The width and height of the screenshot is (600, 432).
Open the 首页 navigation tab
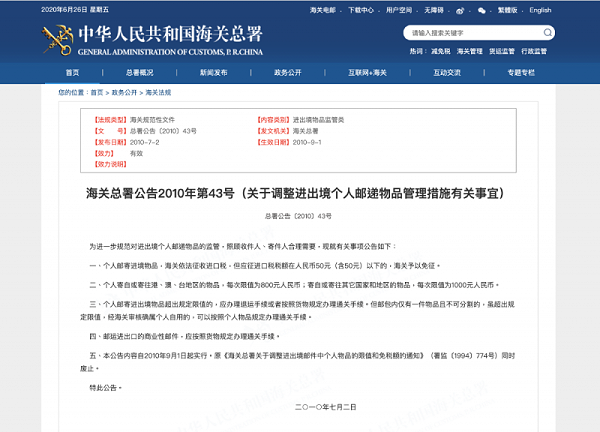72,73
